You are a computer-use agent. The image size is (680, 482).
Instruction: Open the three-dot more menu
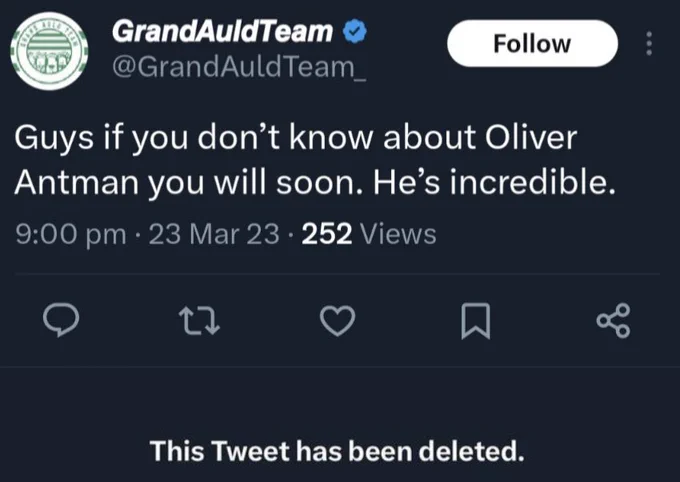[x=649, y=43]
